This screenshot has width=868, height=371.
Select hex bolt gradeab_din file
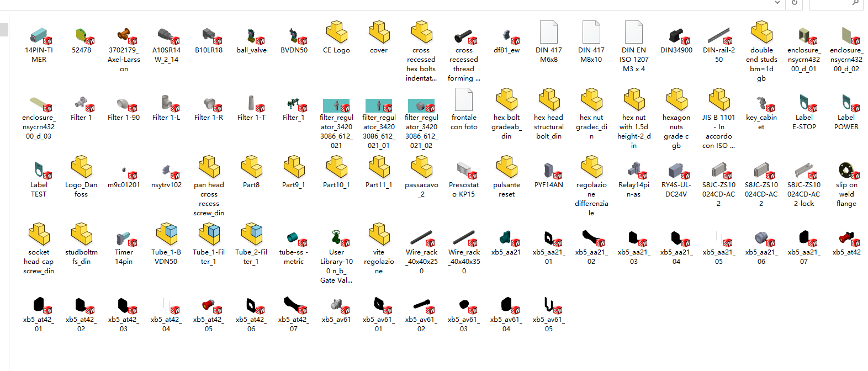point(507,100)
